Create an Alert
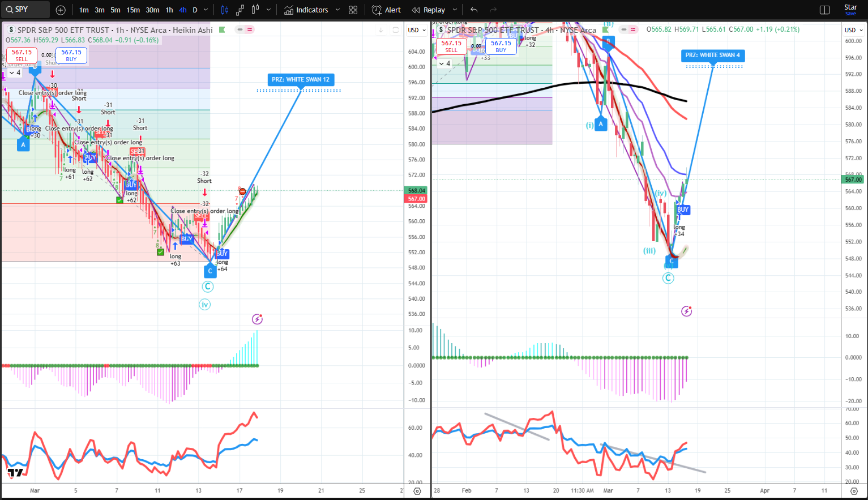This screenshot has width=868, height=500. [386, 10]
